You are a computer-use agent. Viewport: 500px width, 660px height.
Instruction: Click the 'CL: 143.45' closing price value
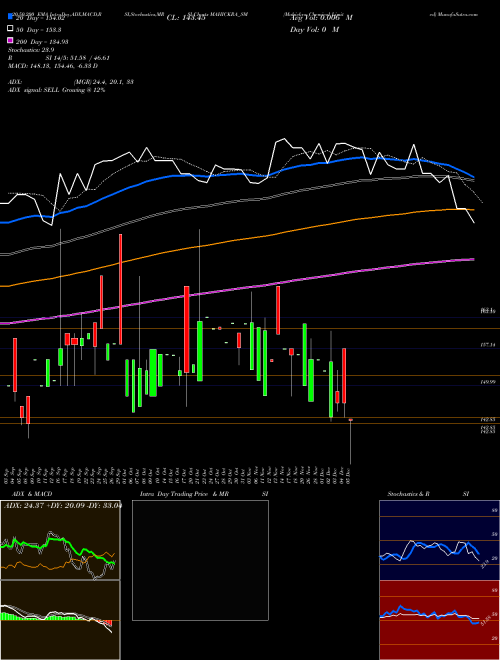click(186, 18)
